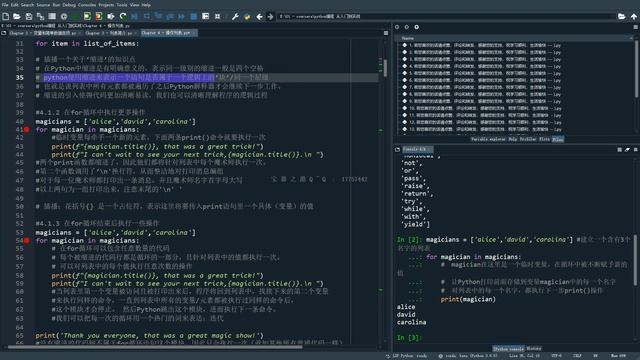Click the editor pane options menu icon
This screenshot has height=360, width=640.
(x=386, y=33)
